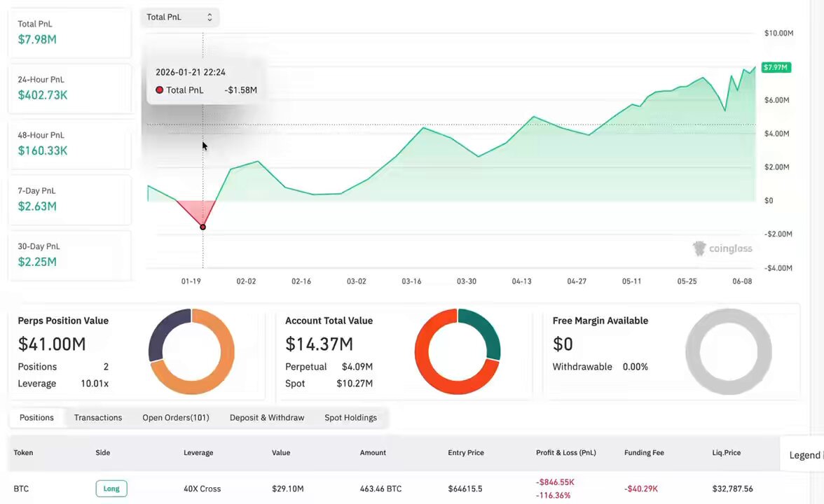The width and height of the screenshot is (824, 504).
Task: Click the 40X Cross leverage cell
Action: (202, 489)
